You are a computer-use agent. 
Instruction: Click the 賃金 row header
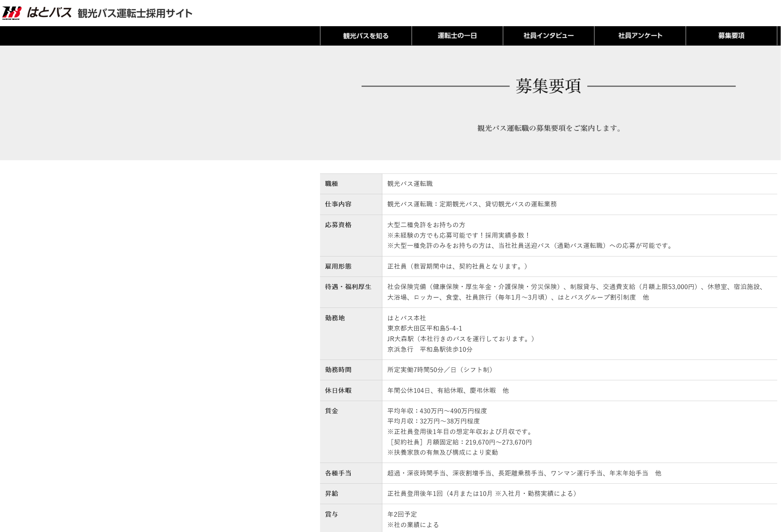pyautogui.click(x=331, y=411)
